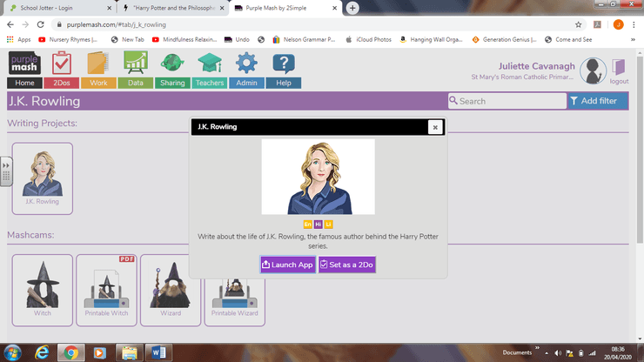Open the Work folder icon
The height and width of the screenshot is (362, 644).
[97, 63]
